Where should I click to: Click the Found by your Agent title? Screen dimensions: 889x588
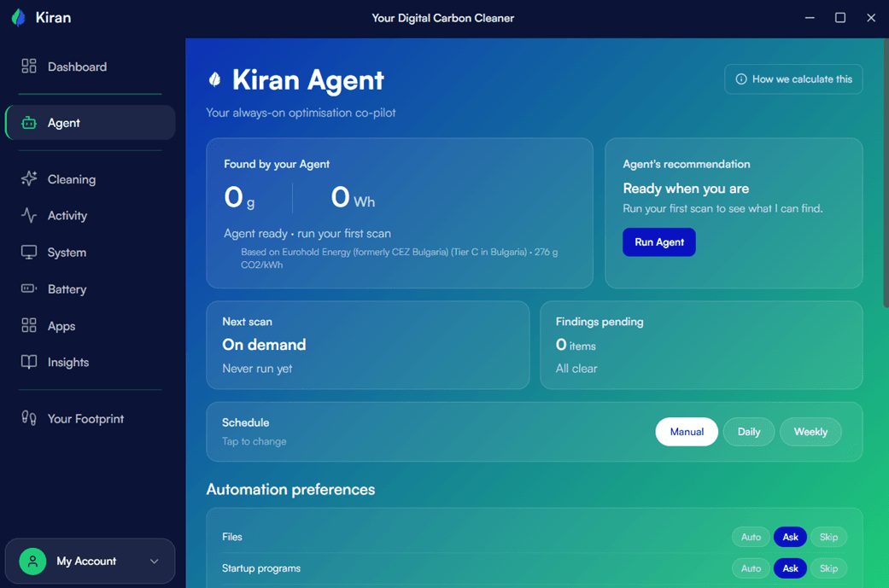[277, 164]
